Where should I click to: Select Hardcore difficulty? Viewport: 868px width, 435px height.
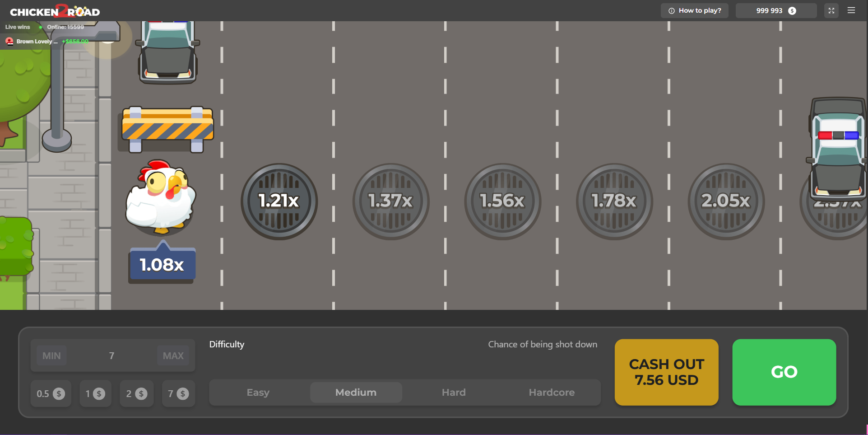(552, 393)
